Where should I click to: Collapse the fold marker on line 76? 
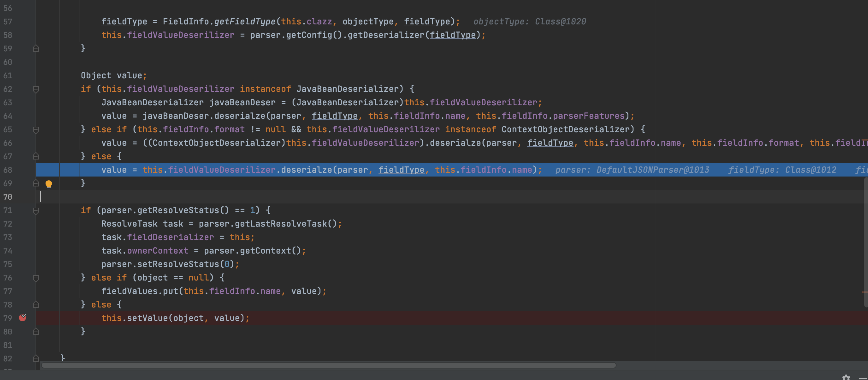coord(36,278)
